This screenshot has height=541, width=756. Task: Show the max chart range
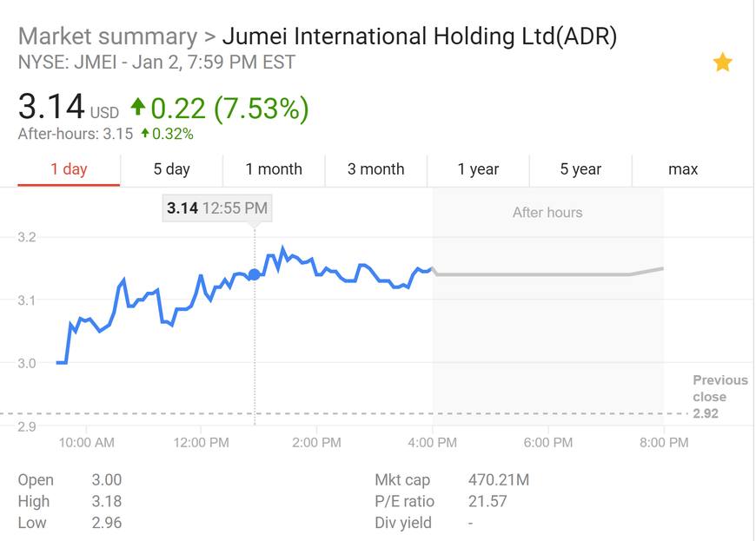coord(683,169)
